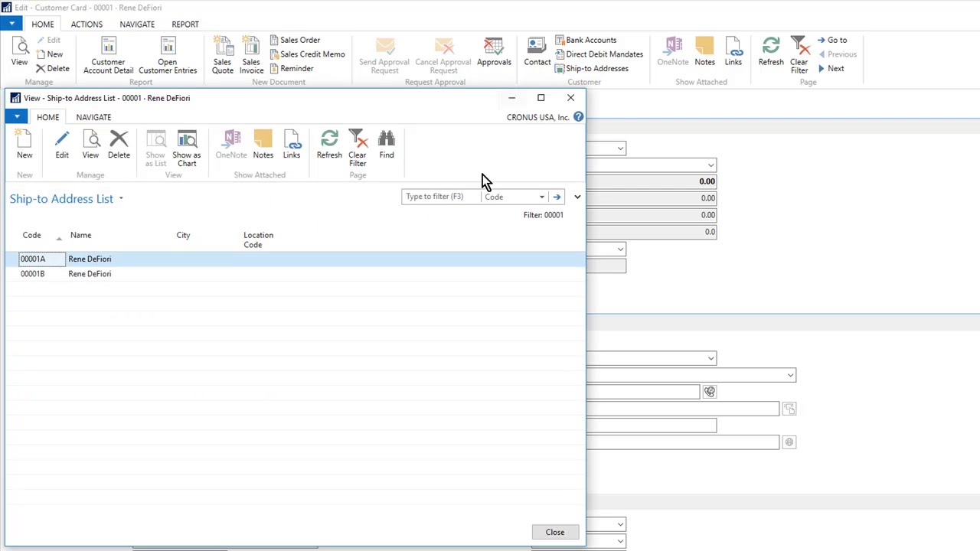Open globe icon on Customer Card field
Image resolution: width=980 pixels, height=551 pixels.
pyautogui.click(x=789, y=442)
